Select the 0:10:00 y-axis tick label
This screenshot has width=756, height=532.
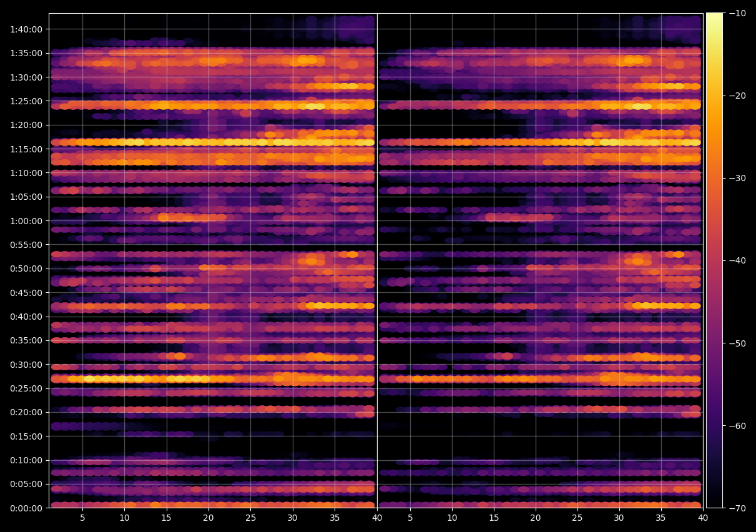[26, 460]
